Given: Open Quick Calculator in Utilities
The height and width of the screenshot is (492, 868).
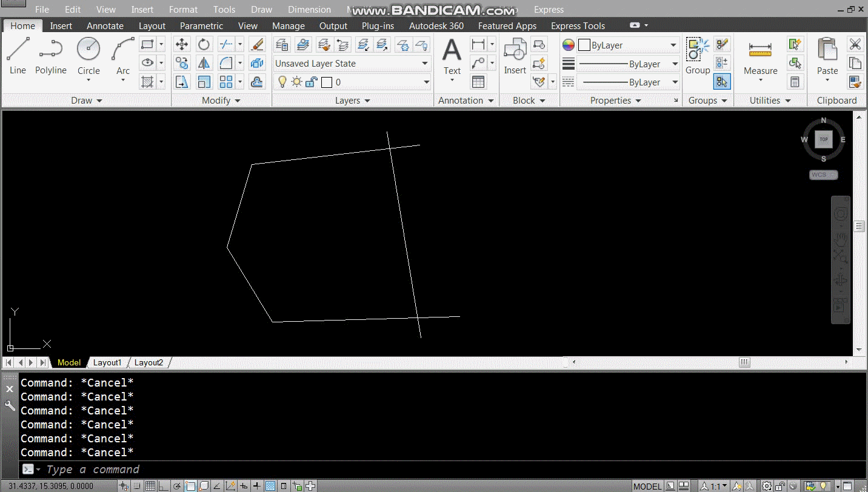Looking at the screenshot, I should (795, 81).
